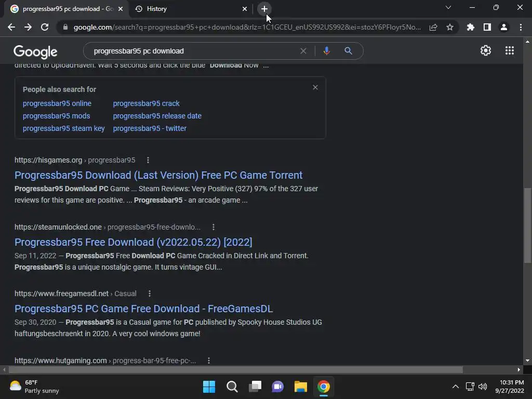Close the History tab
The image size is (532, 399).
245,9
